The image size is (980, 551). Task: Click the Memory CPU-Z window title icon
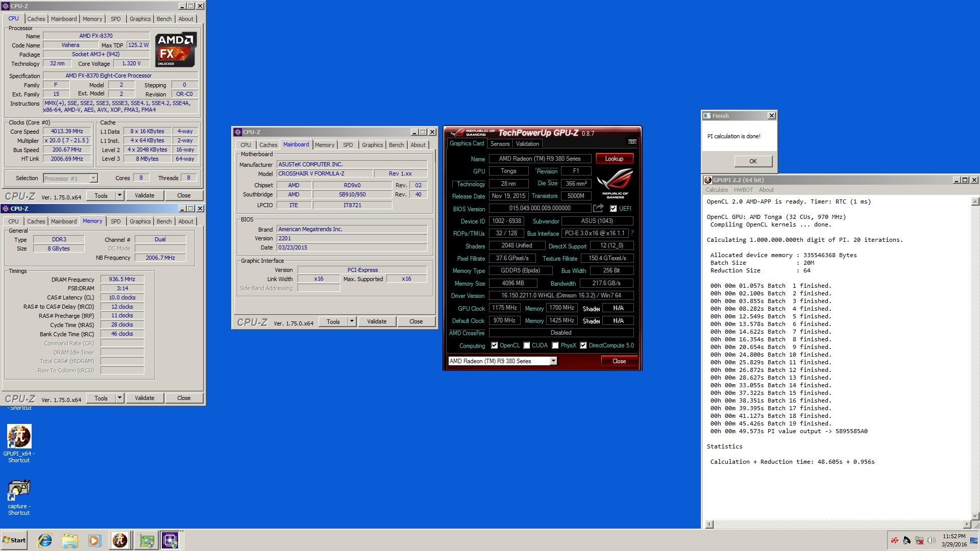click(6, 209)
